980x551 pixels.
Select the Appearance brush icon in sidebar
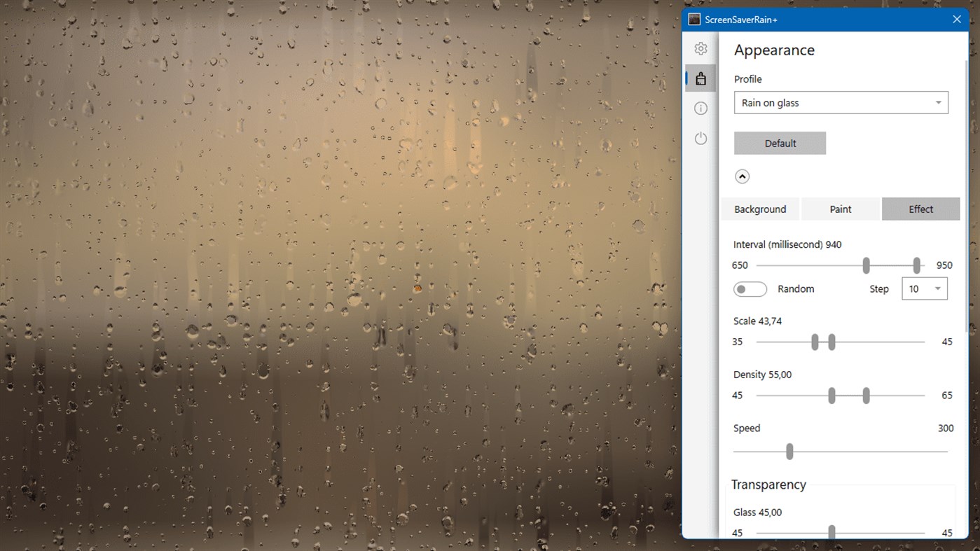(701, 78)
